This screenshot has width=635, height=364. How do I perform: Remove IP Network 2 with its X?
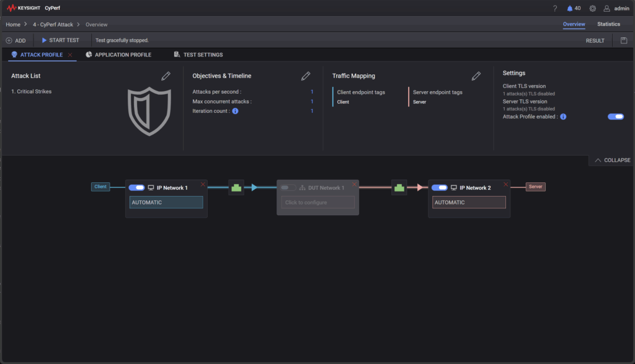click(x=506, y=185)
